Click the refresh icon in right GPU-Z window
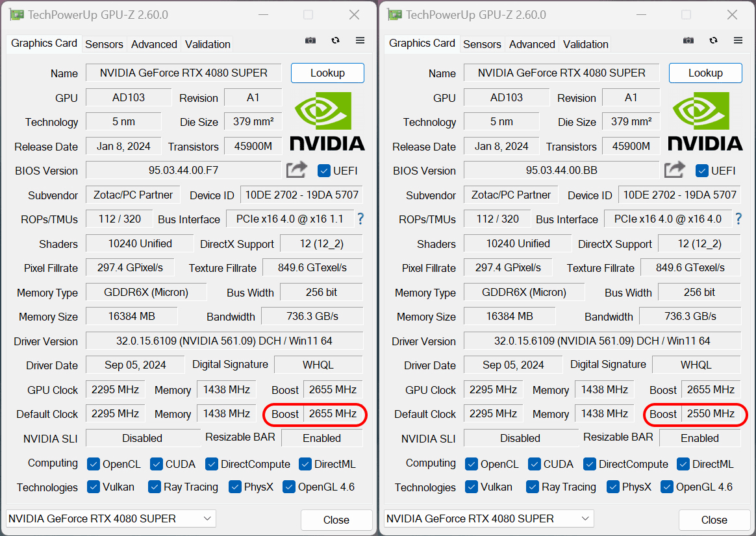Image resolution: width=756 pixels, height=536 pixels. pos(713,40)
